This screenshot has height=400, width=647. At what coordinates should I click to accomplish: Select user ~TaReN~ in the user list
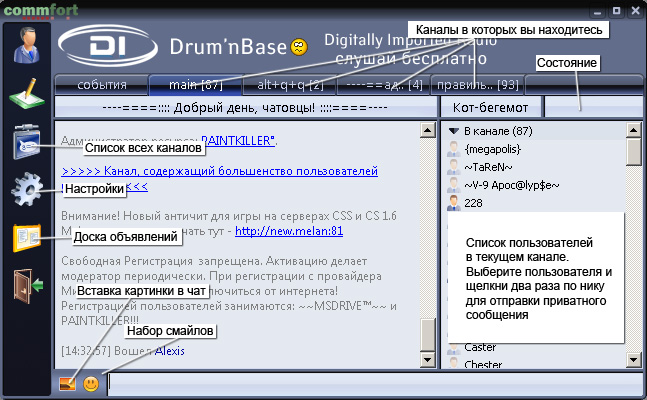pyautogui.click(x=488, y=167)
